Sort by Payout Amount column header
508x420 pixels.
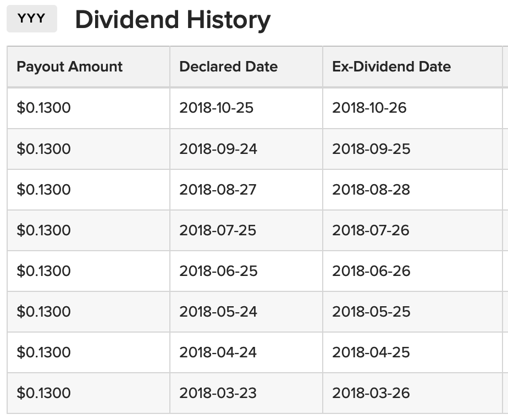pyautogui.click(x=70, y=67)
